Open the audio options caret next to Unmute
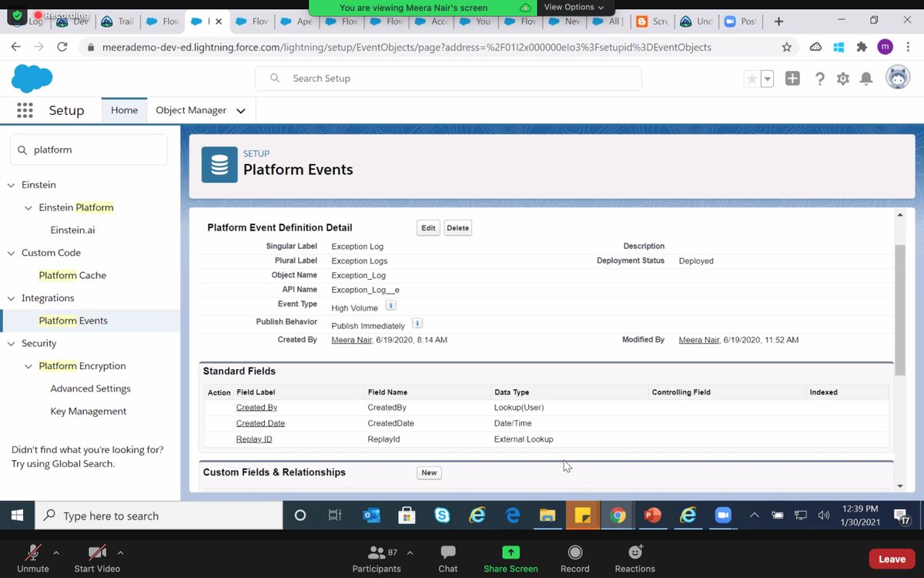Viewport: 924px width, 578px height. point(55,553)
